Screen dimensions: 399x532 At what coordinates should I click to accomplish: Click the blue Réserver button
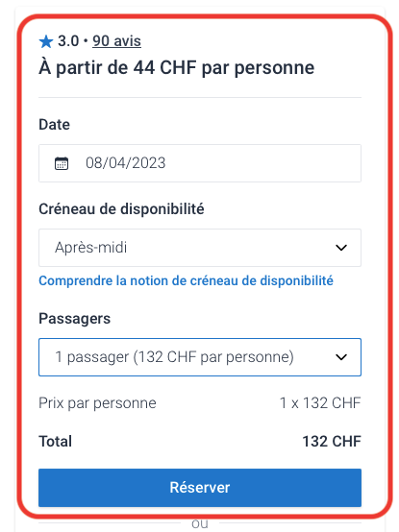coord(200,488)
